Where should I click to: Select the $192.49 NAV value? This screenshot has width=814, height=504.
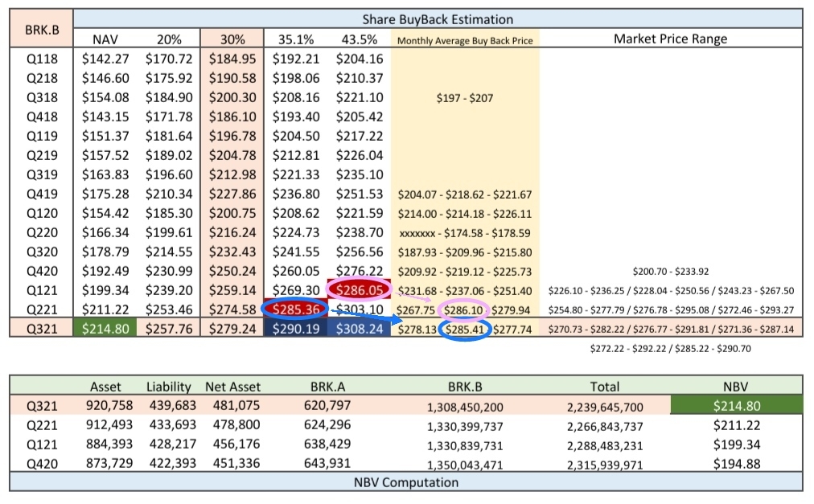[x=105, y=271]
